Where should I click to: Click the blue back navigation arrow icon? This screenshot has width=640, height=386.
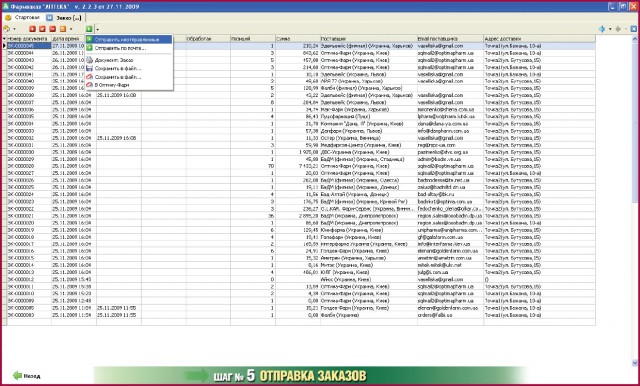pos(602,29)
